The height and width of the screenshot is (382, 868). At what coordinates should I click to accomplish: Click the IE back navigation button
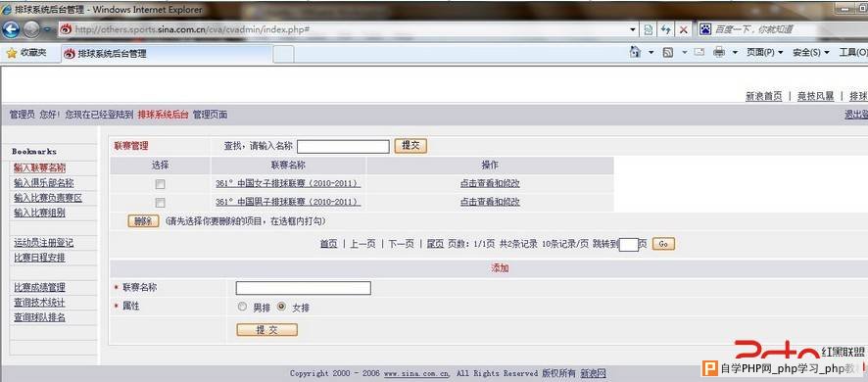[x=11, y=29]
